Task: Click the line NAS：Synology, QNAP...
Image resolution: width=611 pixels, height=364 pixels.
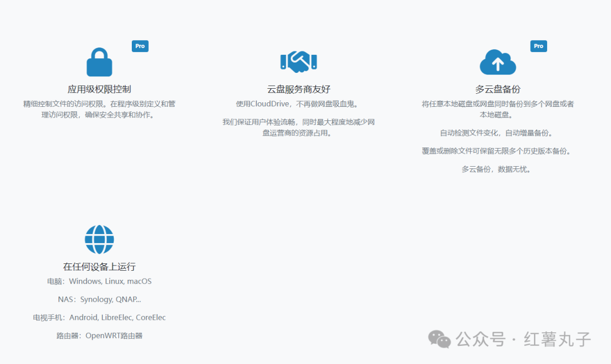Action: tap(100, 300)
